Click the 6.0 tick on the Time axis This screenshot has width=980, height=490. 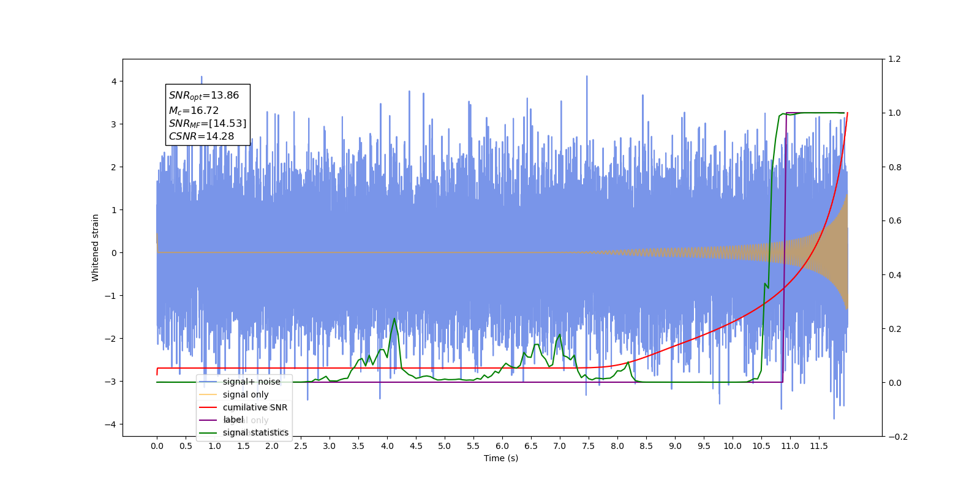coord(502,446)
